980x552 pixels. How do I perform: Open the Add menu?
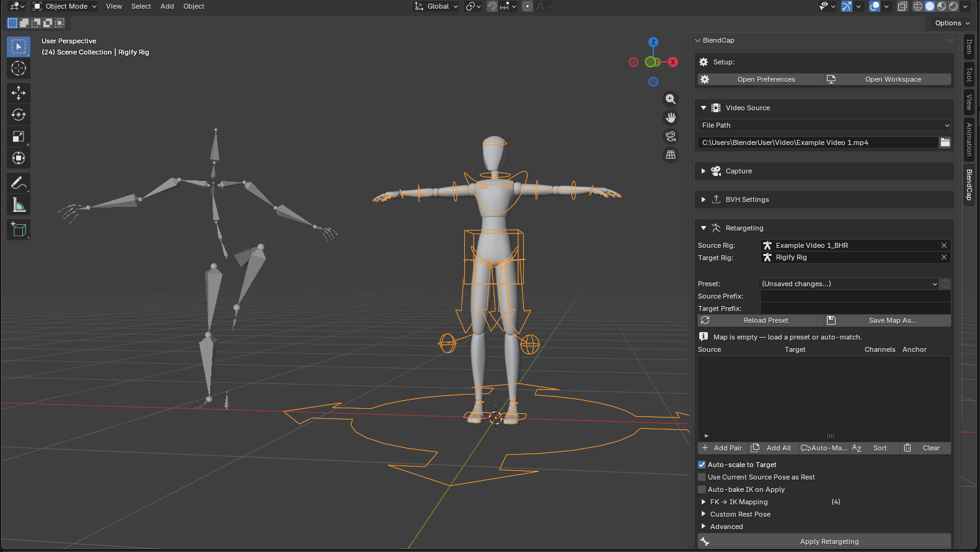[x=167, y=6]
